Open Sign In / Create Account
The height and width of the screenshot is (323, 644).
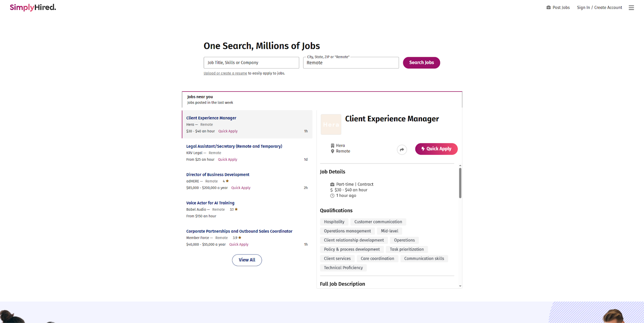click(599, 8)
